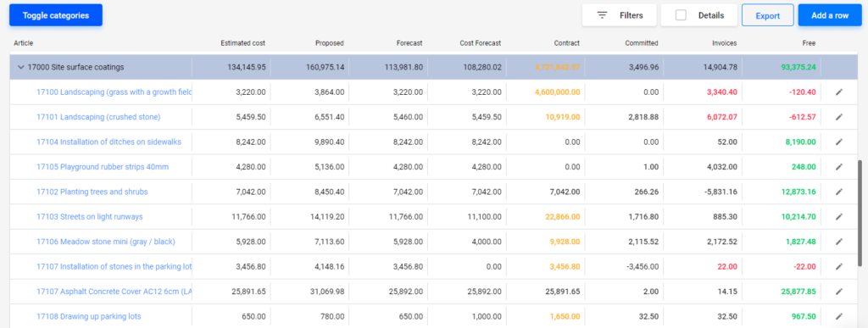Edit the 17100 Landscaping row pencil icon
Screen dimensions: 868x328
tap(838, 92)
